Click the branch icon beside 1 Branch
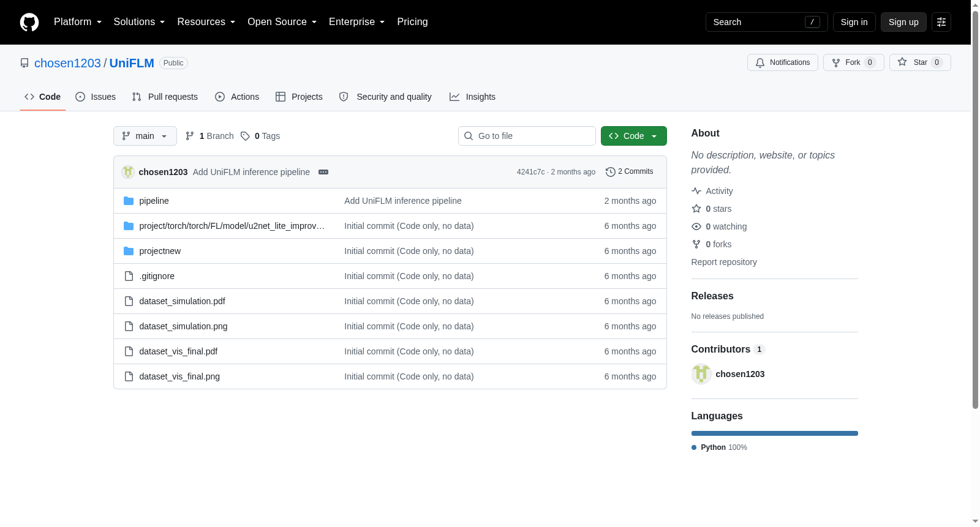 (190, 136)
